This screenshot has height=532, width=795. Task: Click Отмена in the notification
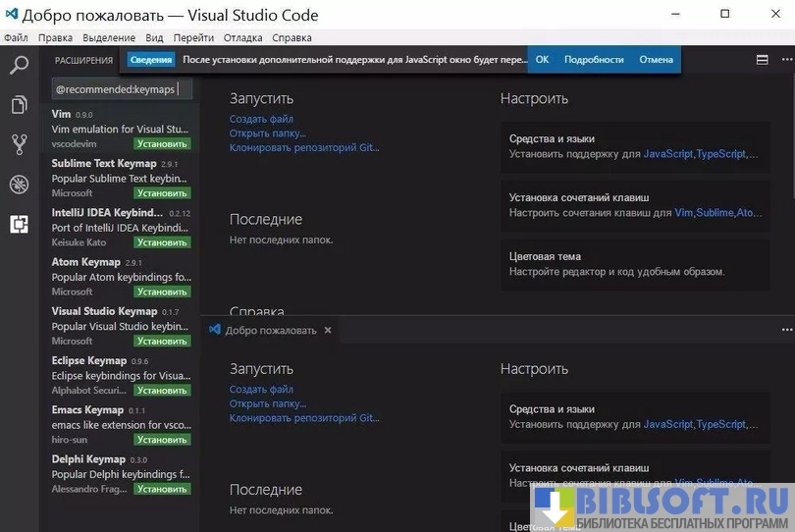click(x=656, y=60)
